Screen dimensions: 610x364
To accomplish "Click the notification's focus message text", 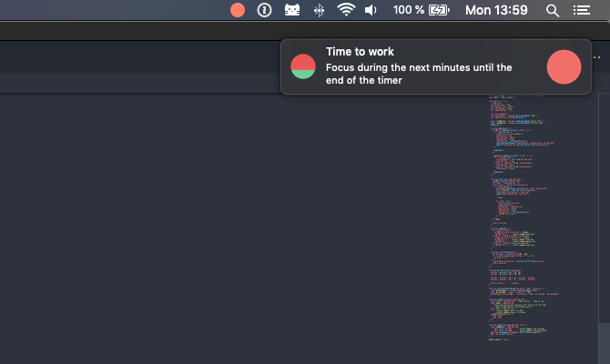I will click(x=419, y=74).
